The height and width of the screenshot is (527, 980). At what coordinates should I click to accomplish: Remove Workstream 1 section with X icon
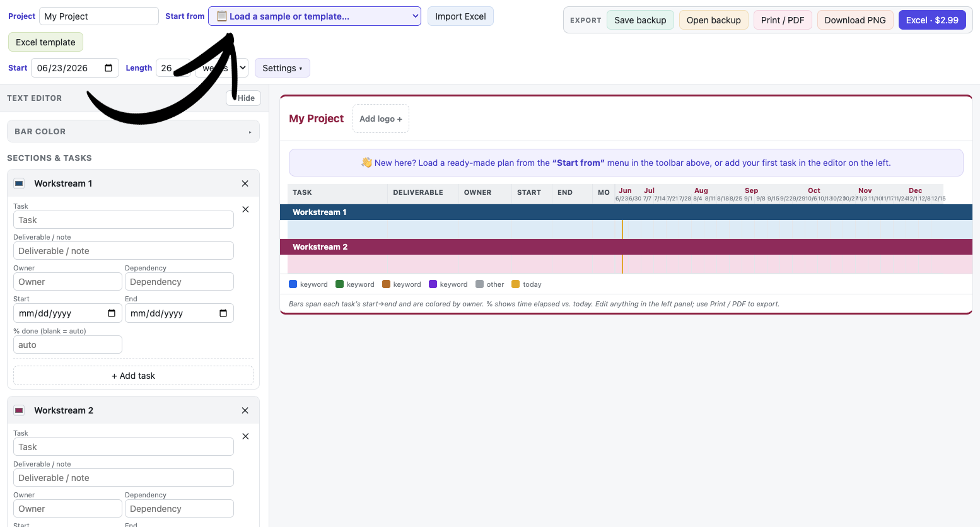[x=245, y=183]
